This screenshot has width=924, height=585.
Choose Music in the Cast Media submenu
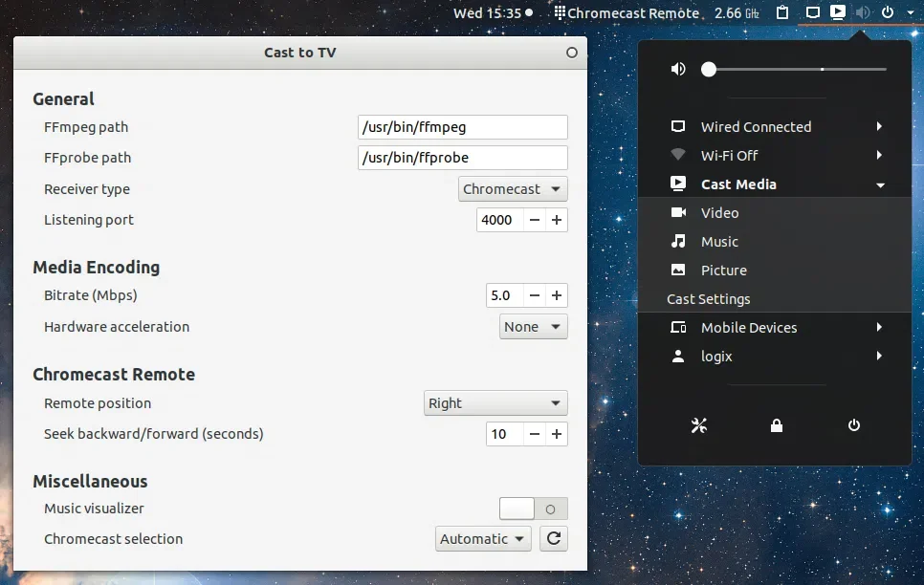(x=719, y=242)
